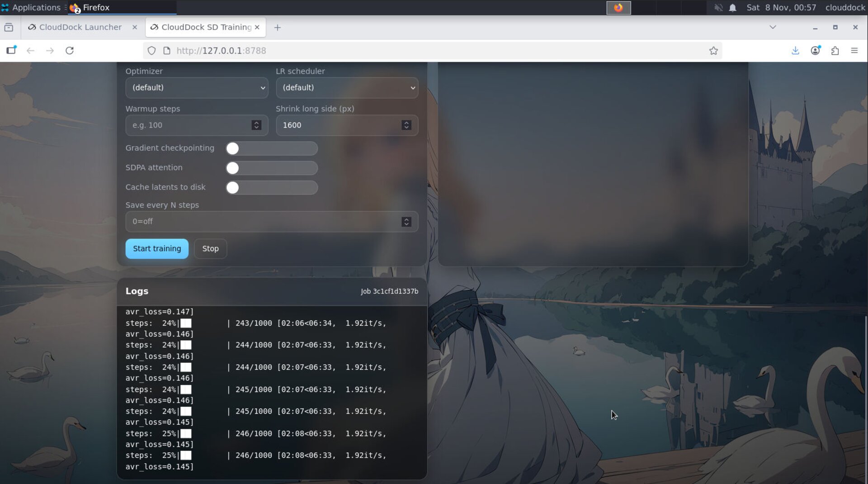The image size is (868, 484).
Task: Click inside the Warmup steps field
Action: [190, 125]
